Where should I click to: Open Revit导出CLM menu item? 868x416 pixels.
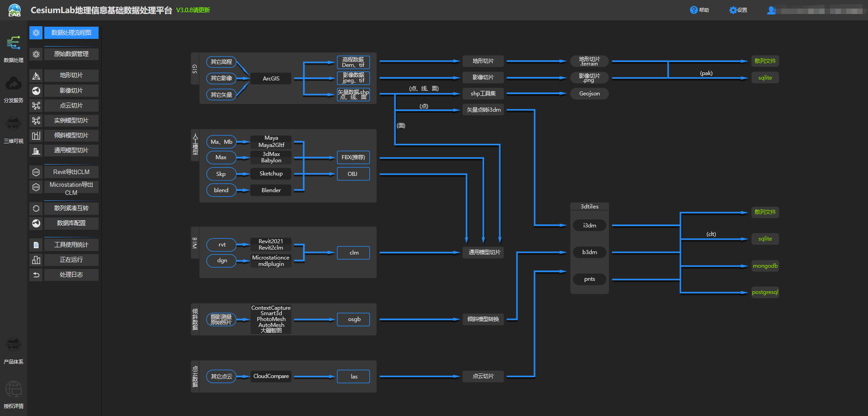[71, 172]
